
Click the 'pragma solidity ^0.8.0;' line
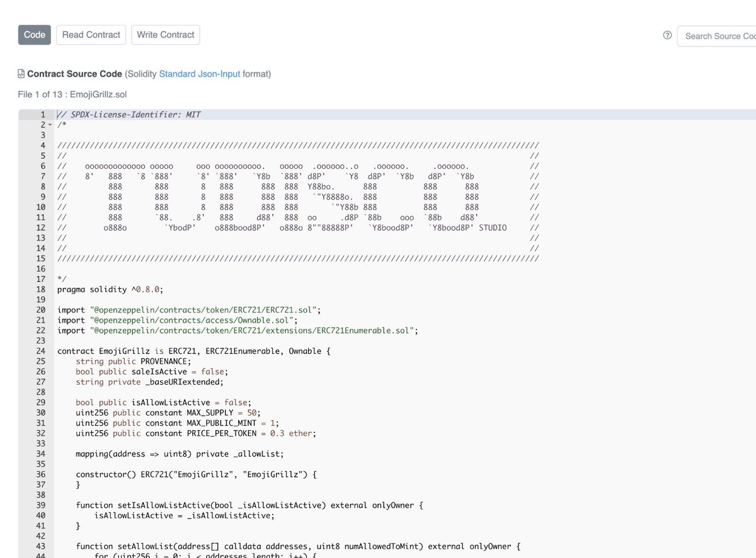110,290
